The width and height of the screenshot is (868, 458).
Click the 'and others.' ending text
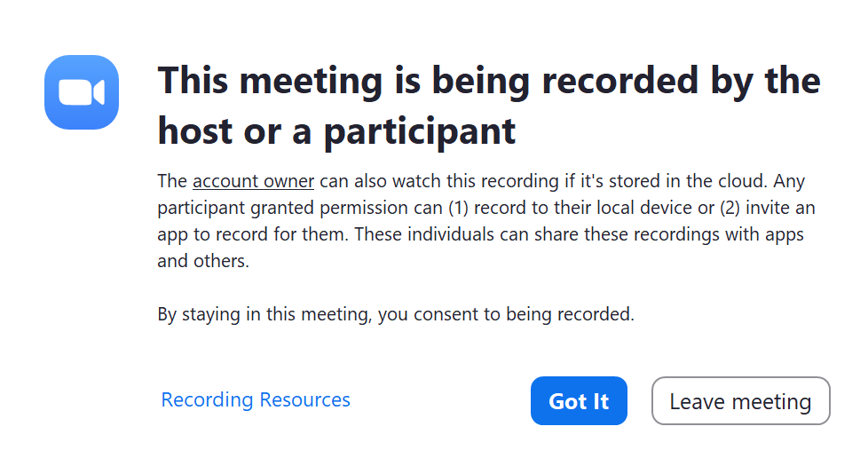tap(203, 261)
